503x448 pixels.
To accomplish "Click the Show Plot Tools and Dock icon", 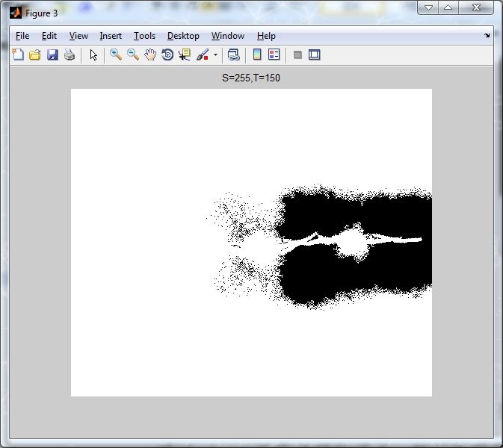I will (x=315, y=55).
